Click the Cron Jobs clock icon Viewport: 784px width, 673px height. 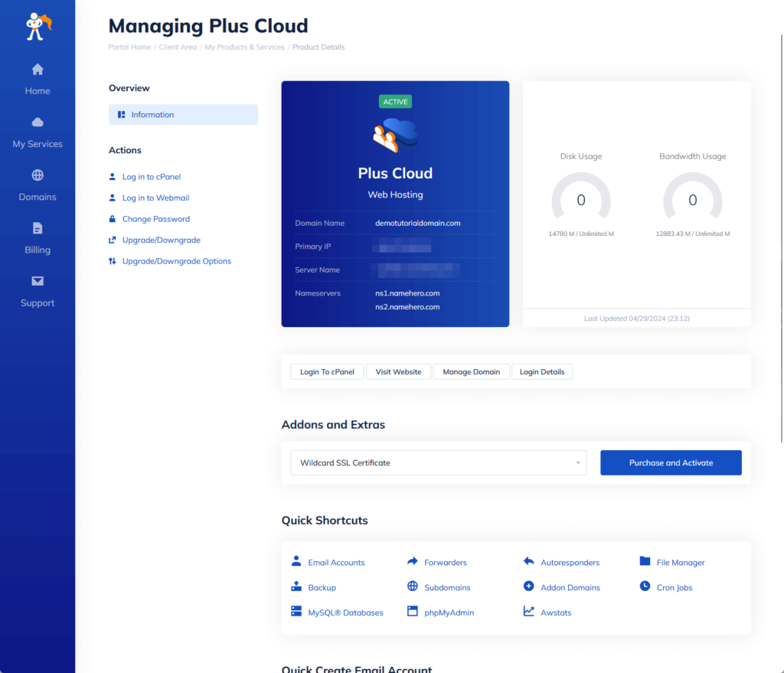point(645,586)
